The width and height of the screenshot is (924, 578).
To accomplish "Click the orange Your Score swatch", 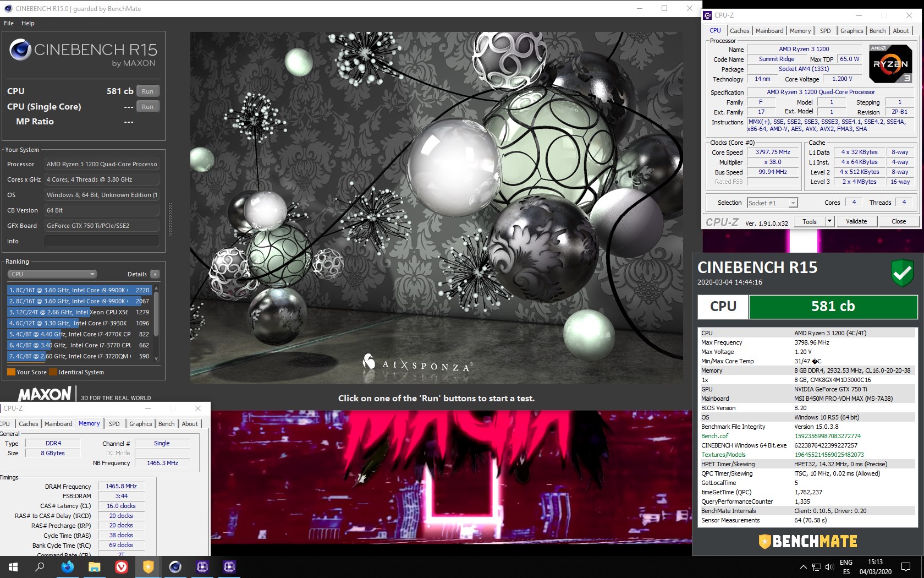I will click(x=11, y=372).
